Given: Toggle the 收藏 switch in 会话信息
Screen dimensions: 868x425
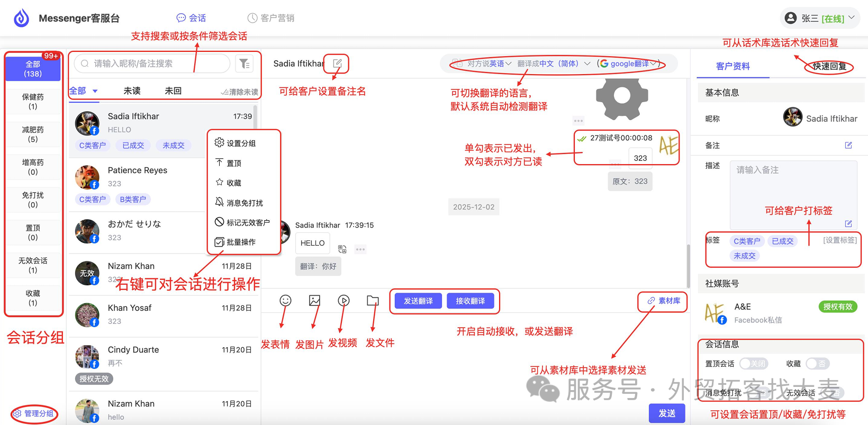Looking at the screenshot, I should click(818, 364).
